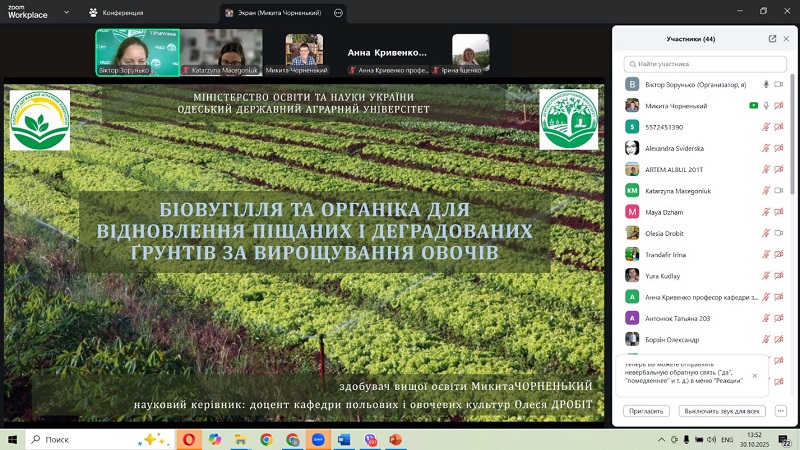Pop out the participants panel

click(x=772, y=39)
